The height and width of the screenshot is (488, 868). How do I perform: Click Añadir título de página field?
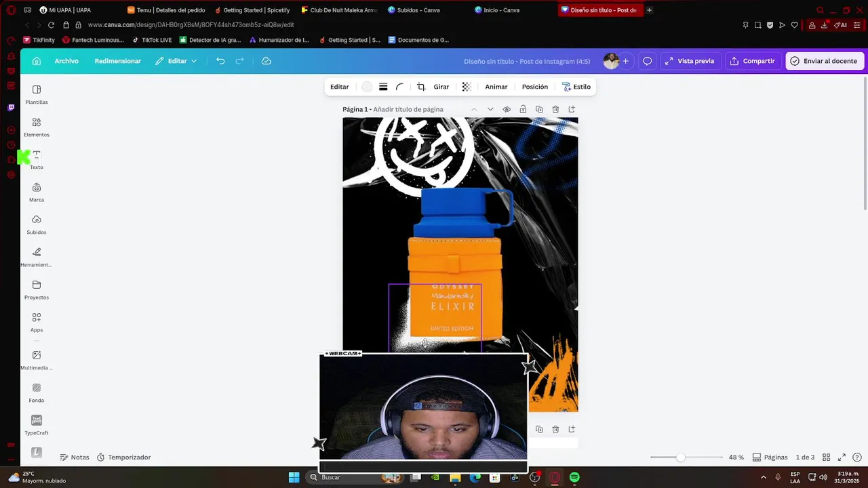tap(408, 109)
